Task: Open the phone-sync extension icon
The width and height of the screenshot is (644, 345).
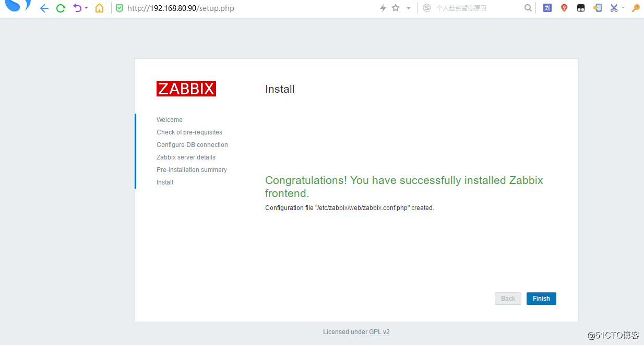Action: (598, 8)
